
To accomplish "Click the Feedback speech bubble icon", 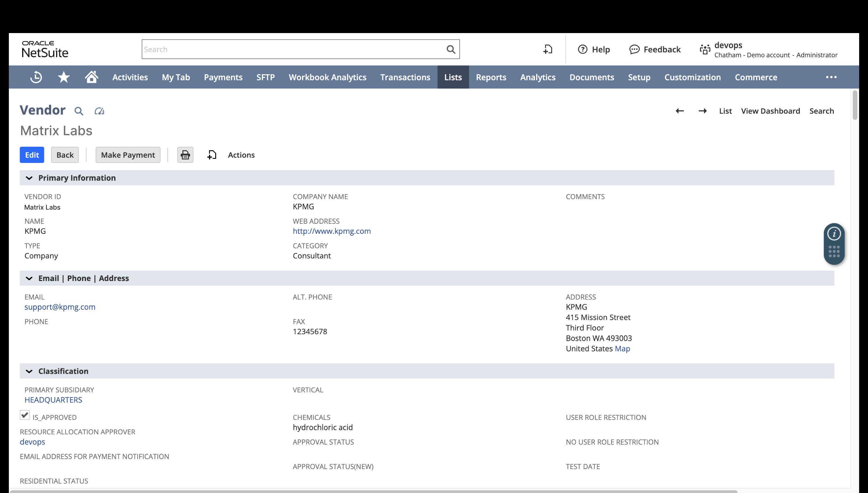I will (x=634, y=49).
